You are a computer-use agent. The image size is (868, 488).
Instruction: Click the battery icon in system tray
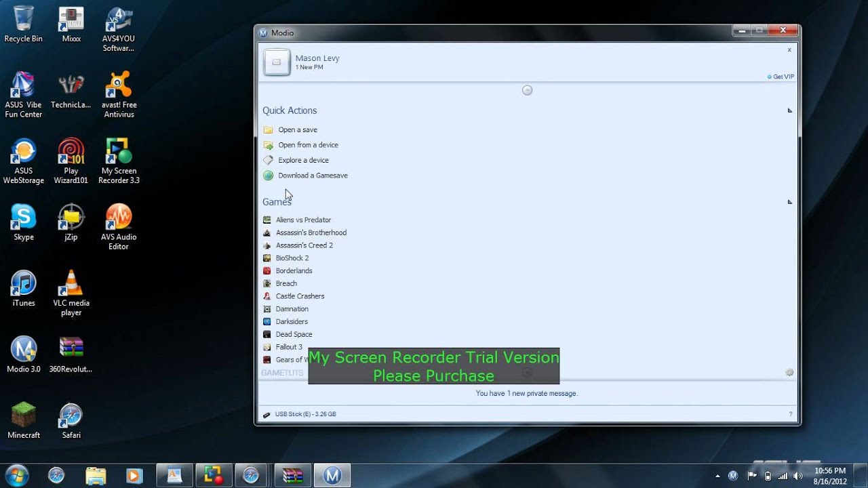tap(768, 476)
